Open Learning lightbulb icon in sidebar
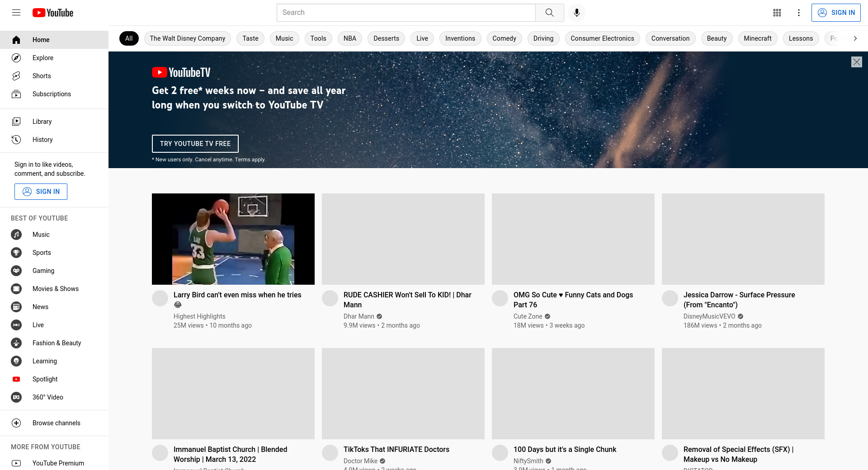Viewport: 868px width, 470px height. (x=16, y=361)
